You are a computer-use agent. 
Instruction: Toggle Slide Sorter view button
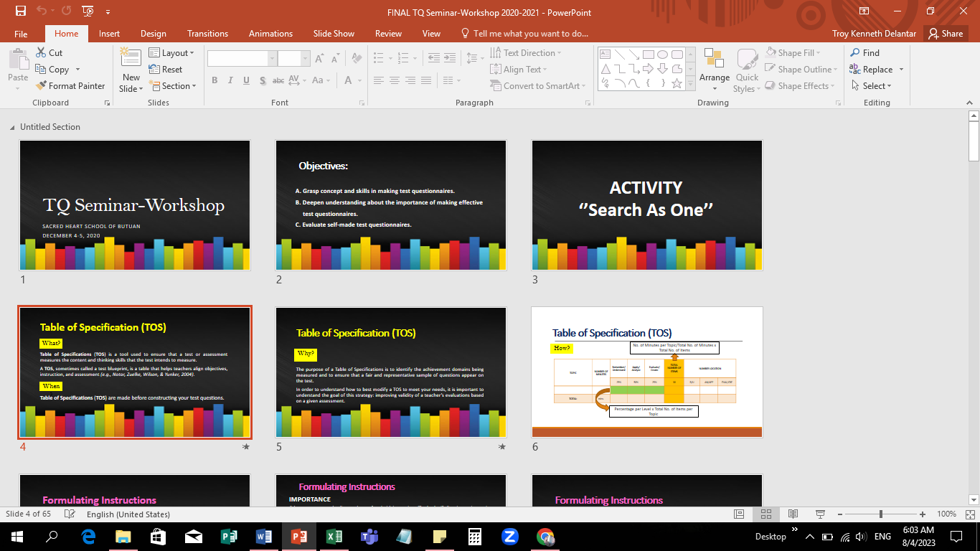pyautogui.click(x=766, y=514)
